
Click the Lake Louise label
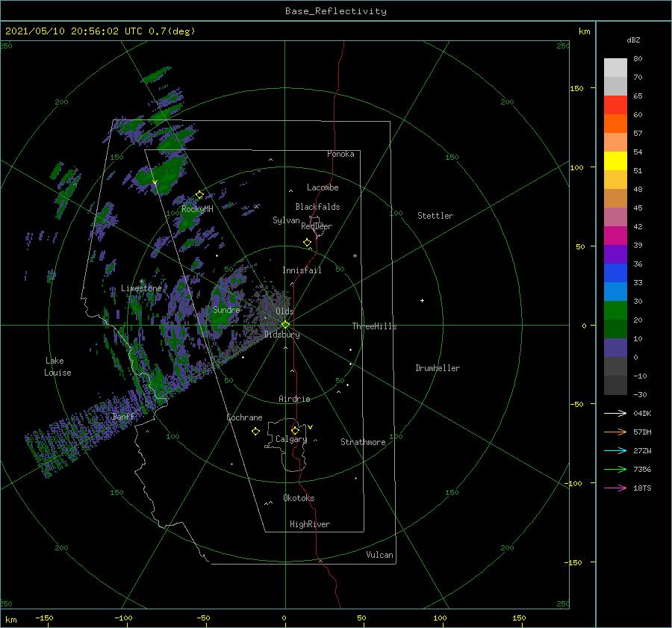click(x=57, y=367)
